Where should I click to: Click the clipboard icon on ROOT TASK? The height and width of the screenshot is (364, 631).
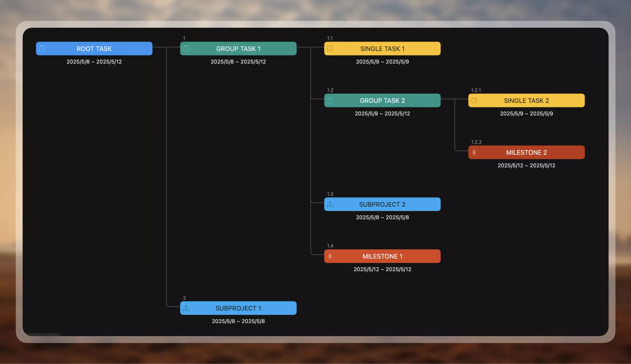point(42,49)
